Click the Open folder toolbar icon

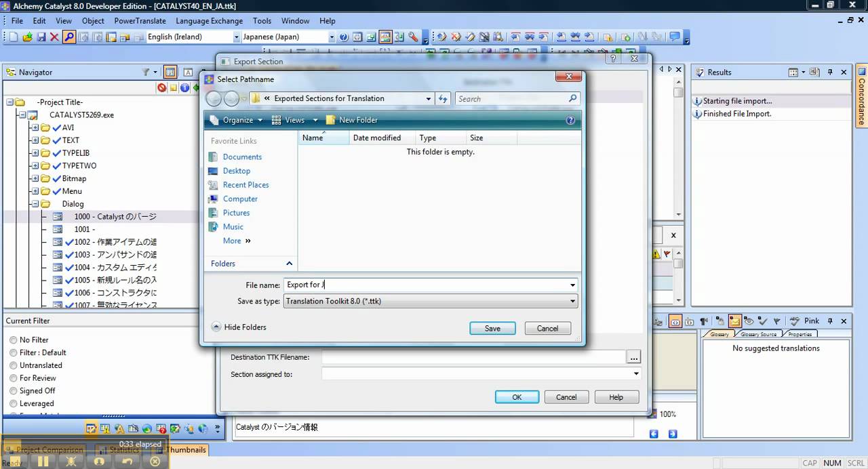coord(28,37)
